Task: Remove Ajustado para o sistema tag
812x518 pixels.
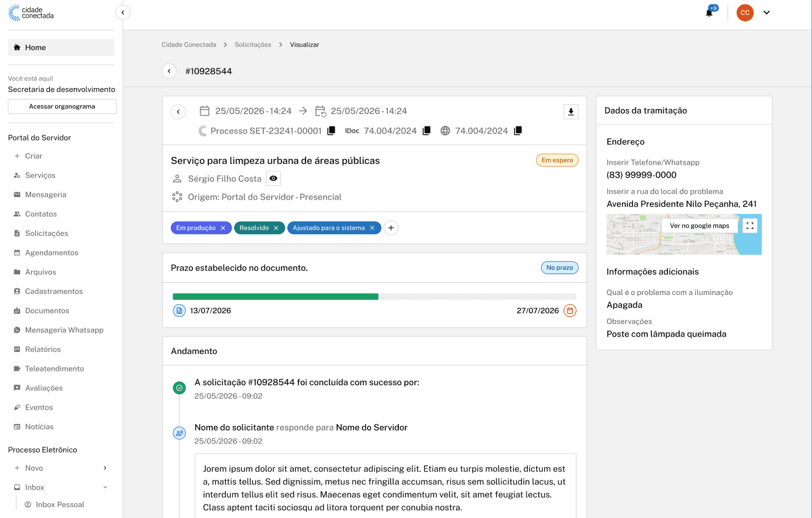Action: (x=372, y=228)
